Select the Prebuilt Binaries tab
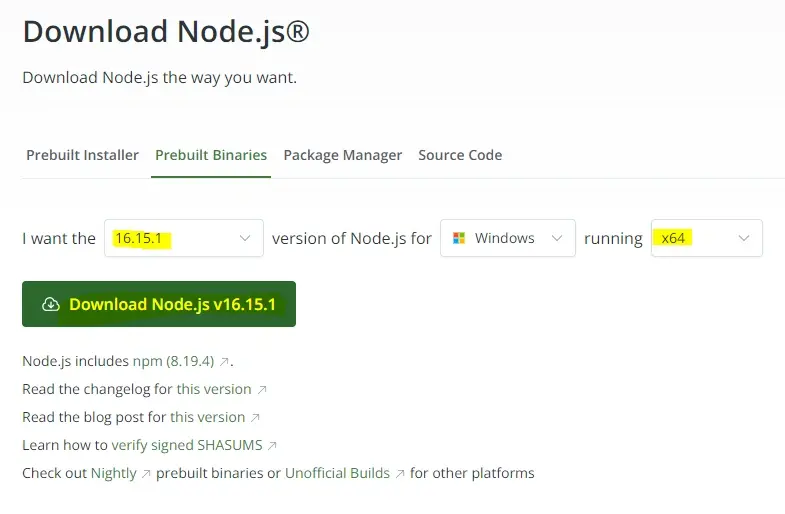785x514 pixels. coord(211,155)
